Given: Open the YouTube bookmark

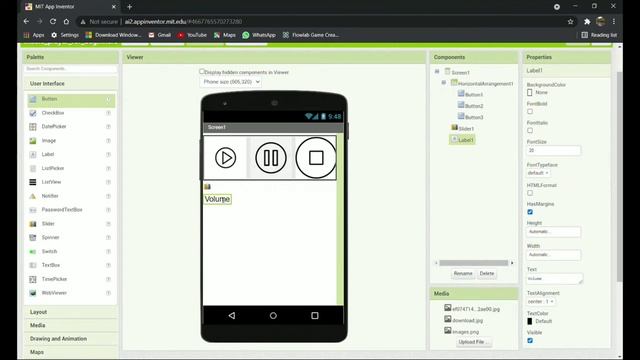Looking at the screenshot, I should pos(192,35).
